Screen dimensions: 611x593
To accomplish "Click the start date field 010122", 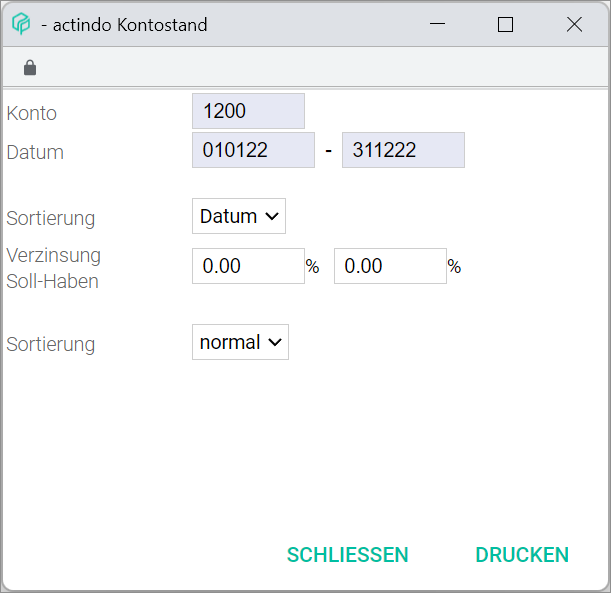I will (253, 150).
